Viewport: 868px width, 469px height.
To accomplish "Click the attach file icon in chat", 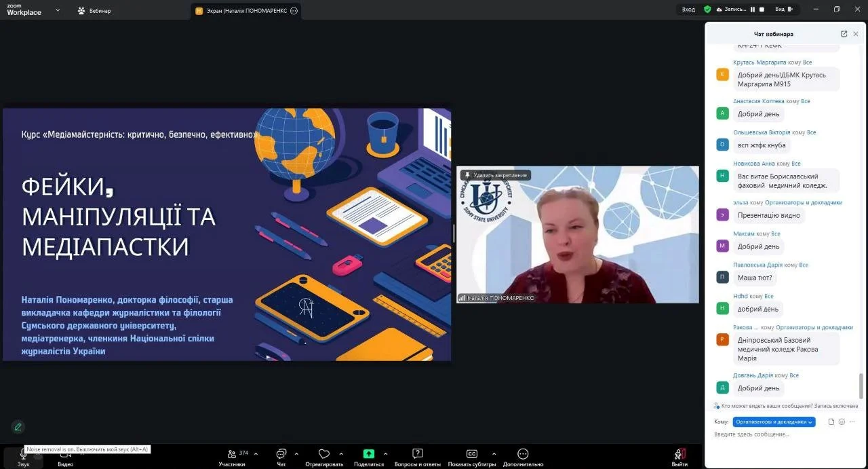I will 831,421.
